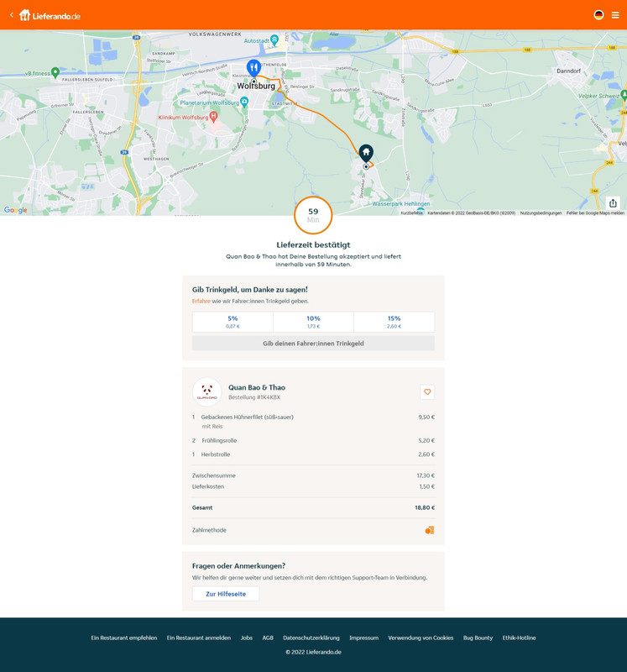The height and width of the screenshot is (672, 627).
Task: Click the restaurant pin on map
Action: [x=253, y=68]
